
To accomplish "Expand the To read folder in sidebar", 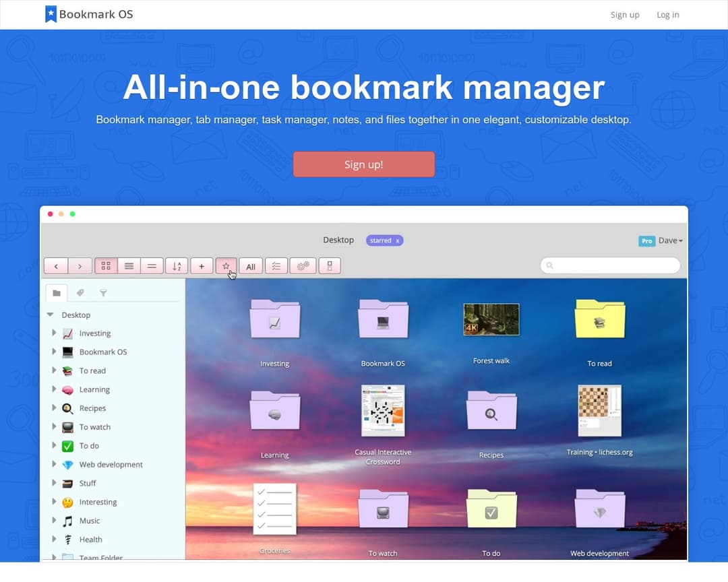I will click(x=54, y=370).
